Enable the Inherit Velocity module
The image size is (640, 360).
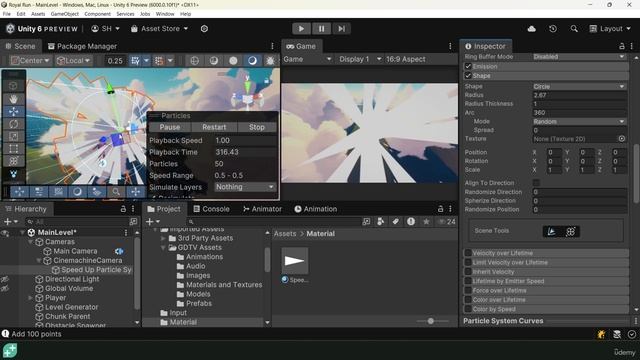tap(468, 272)
